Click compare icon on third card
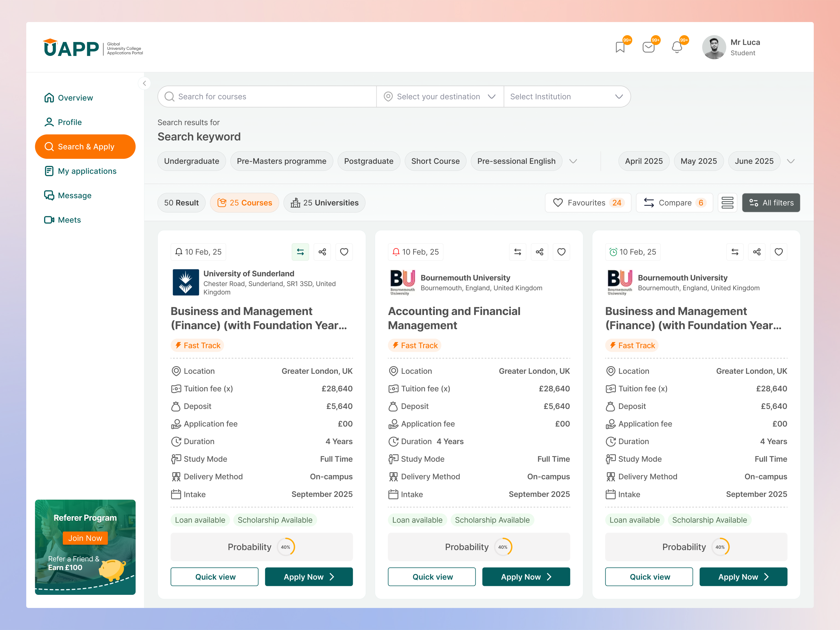 tap(735, 252)
